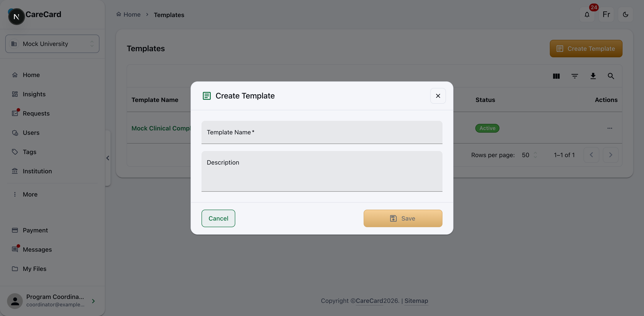Open Requests in the sidebar

[52, 113]
